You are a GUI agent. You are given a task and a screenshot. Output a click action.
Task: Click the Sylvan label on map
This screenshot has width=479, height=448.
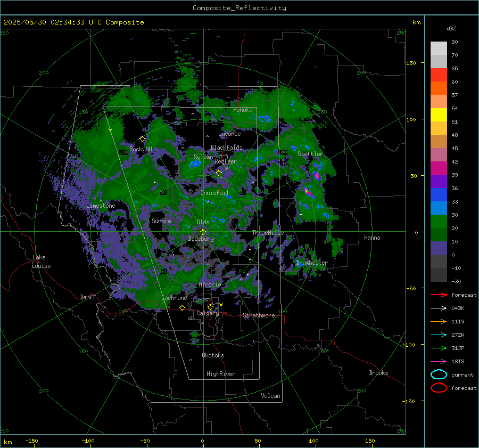203,157
